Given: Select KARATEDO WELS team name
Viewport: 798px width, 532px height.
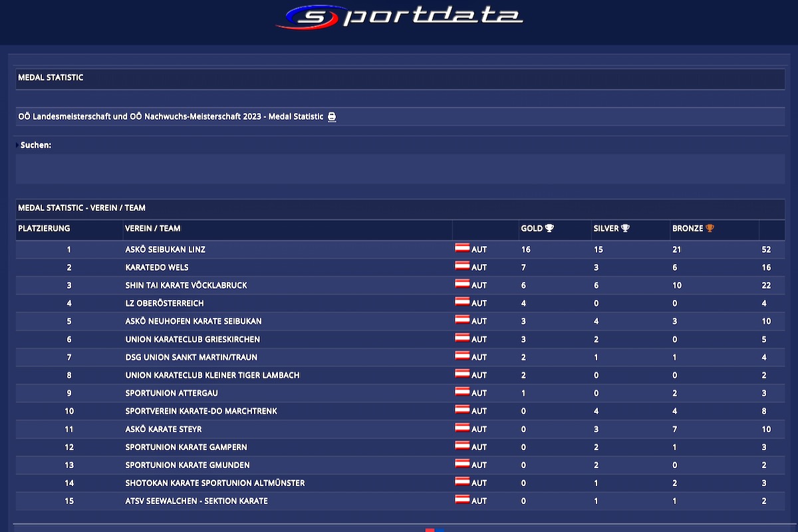Looking at the screenshot, I should click(157, 268).
